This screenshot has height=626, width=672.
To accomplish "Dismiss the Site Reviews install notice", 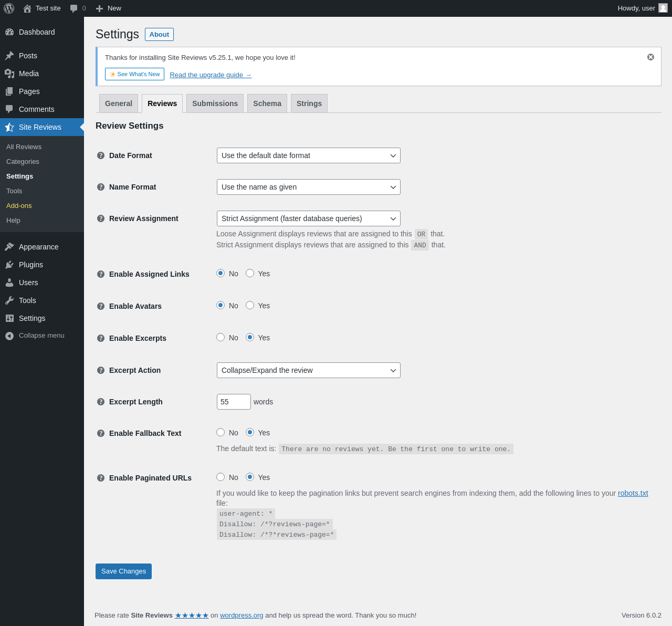I will [650, 57].
